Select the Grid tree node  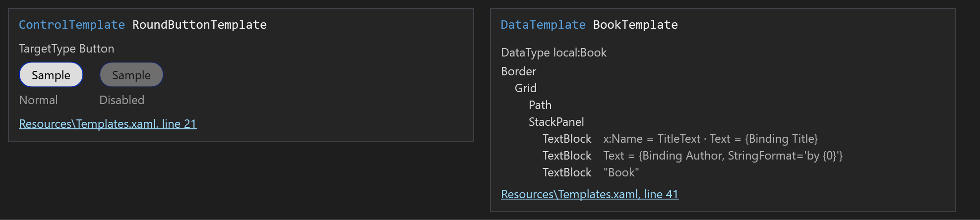tap(526, 88)
